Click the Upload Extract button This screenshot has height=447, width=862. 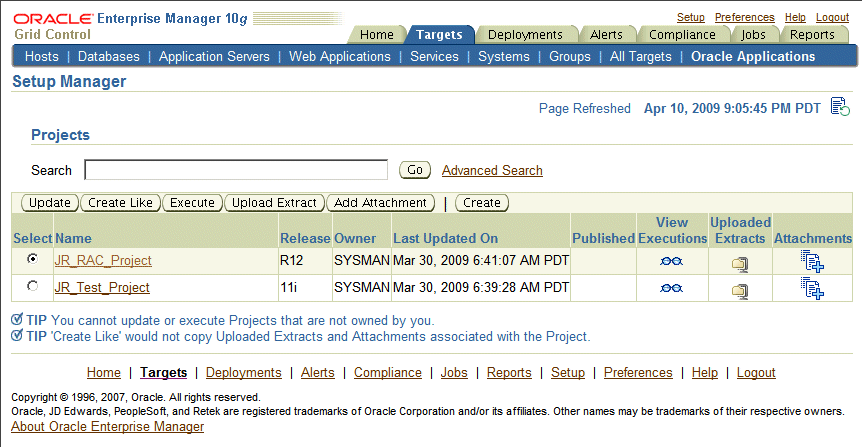pyautogui.click(x=274, y=203)
